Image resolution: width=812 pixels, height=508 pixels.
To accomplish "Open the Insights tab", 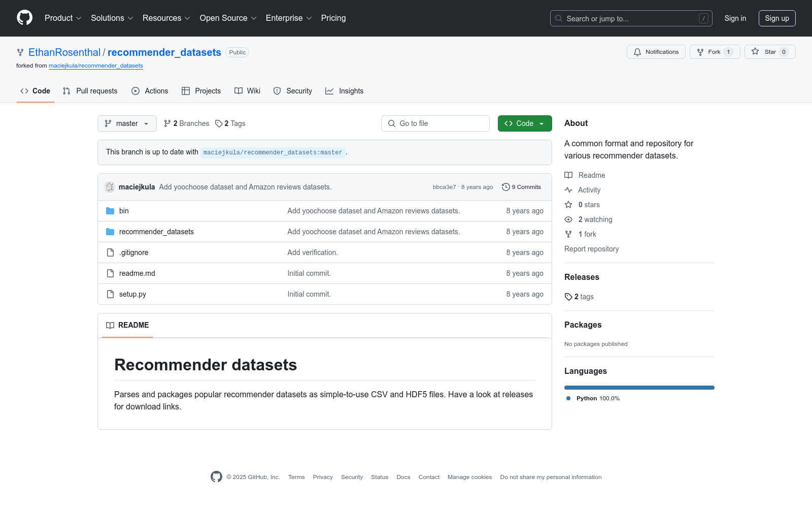I will click(345, 91).
